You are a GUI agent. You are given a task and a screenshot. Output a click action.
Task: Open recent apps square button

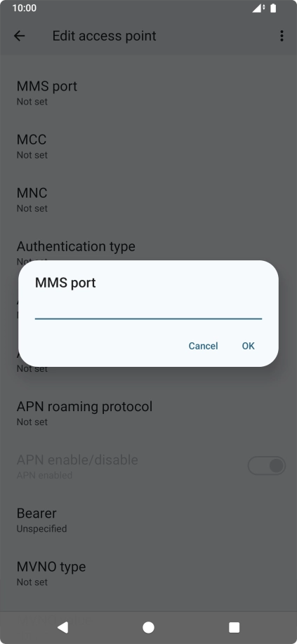[234, 627]
